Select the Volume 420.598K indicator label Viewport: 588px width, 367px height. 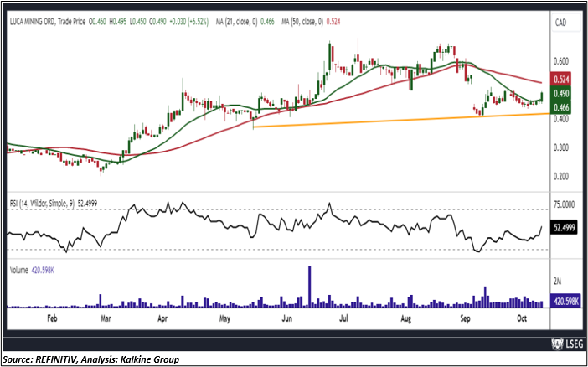pos(32,270)
